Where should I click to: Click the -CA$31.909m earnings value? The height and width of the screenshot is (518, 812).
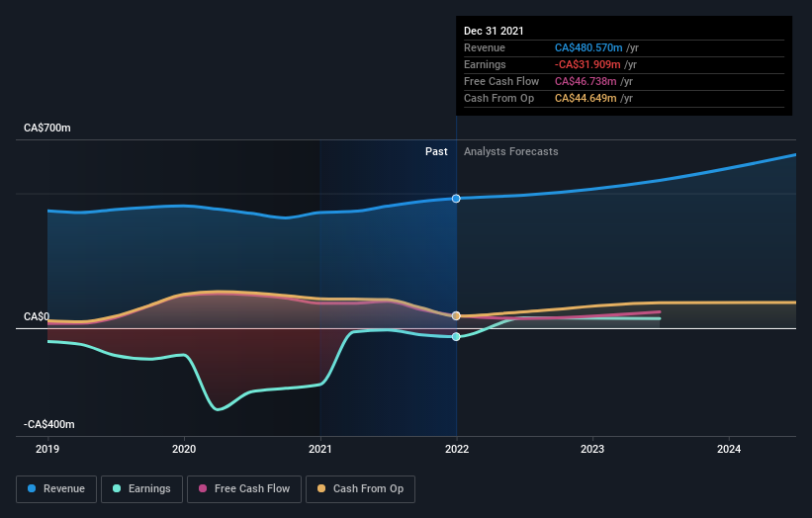[x=587, y=64]
